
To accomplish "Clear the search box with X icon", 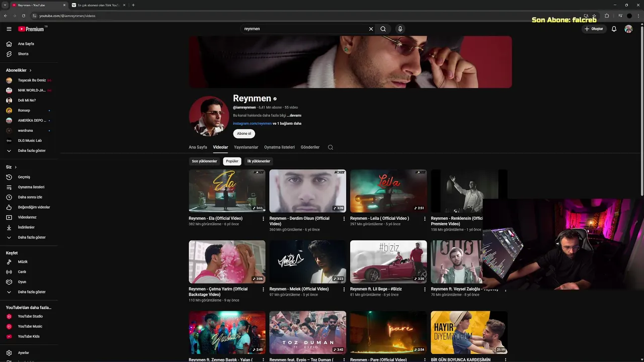I will (371, 29).
